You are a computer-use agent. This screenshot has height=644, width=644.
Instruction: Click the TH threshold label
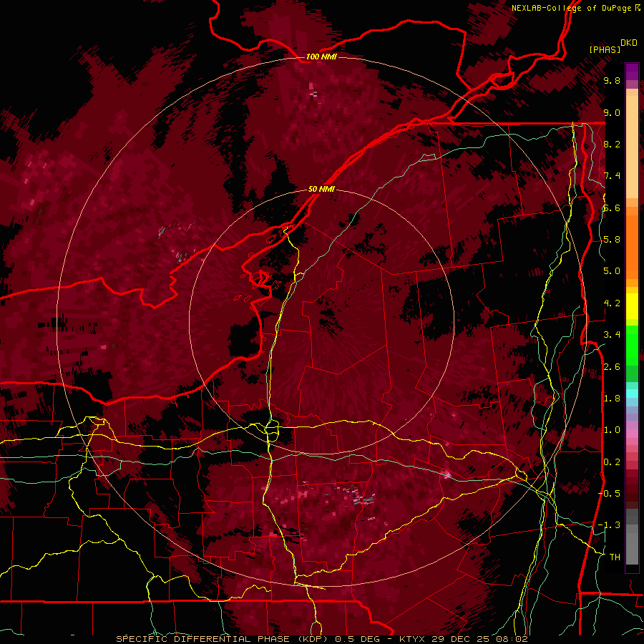[x=615, y=557]
